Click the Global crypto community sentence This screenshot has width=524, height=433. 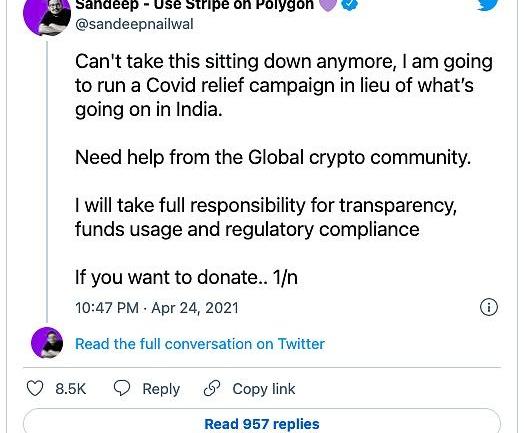[273, 158]
